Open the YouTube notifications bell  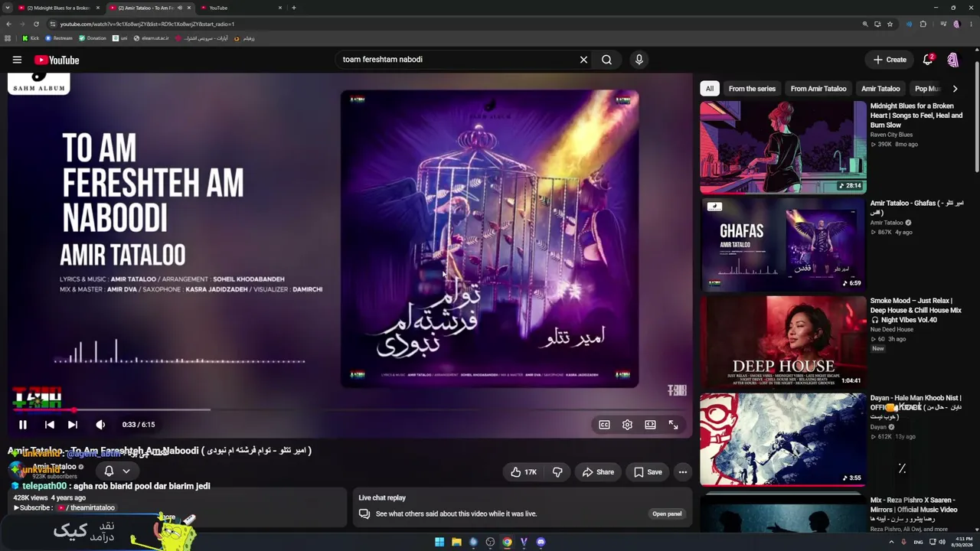point(928,60)
